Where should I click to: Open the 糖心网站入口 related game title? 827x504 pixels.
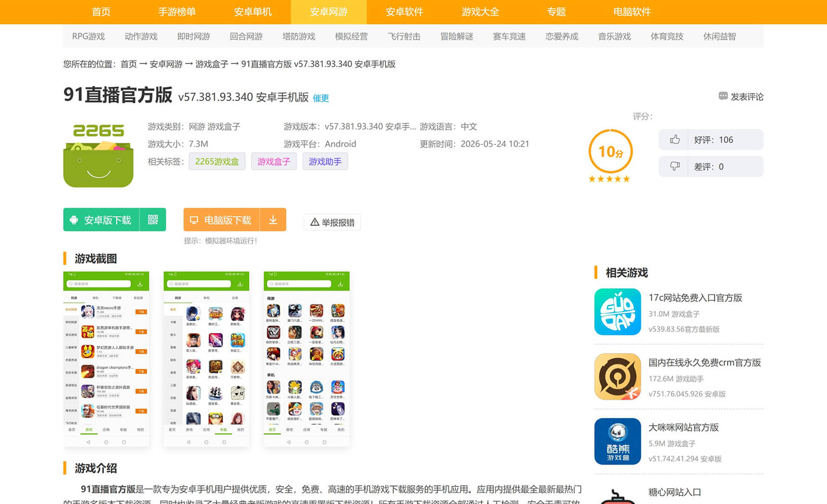(675, 492)
